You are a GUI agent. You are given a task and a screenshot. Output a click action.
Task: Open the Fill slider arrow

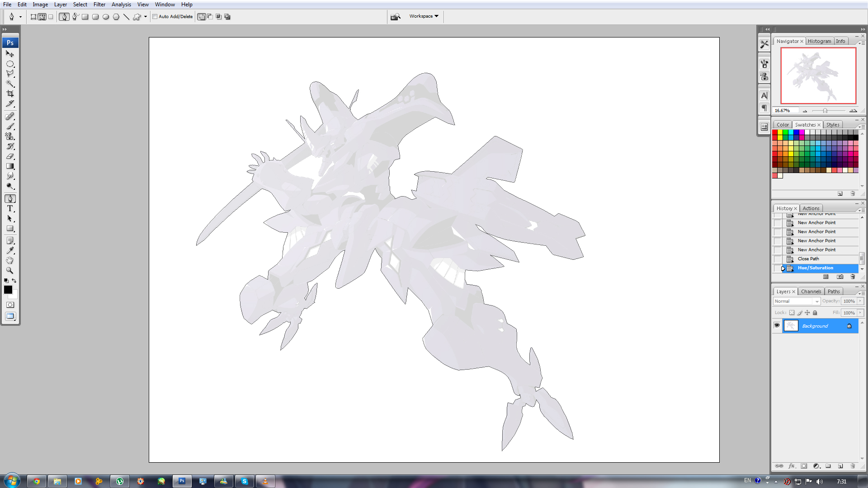(x=860, y=313)
